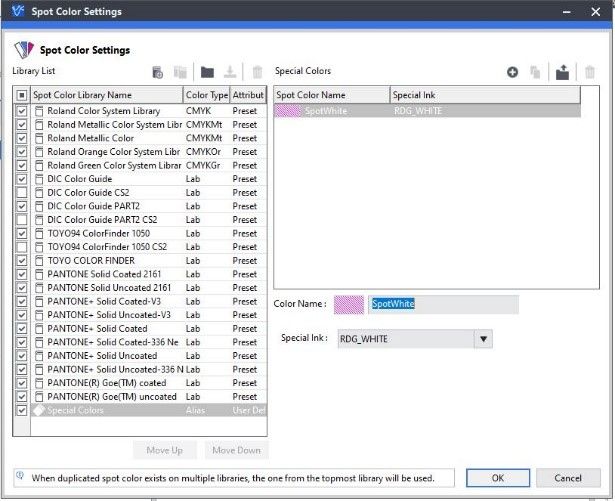The image size is (615, 501).
Task: Click the Library List trash icon
Action: tap(257, 72)
